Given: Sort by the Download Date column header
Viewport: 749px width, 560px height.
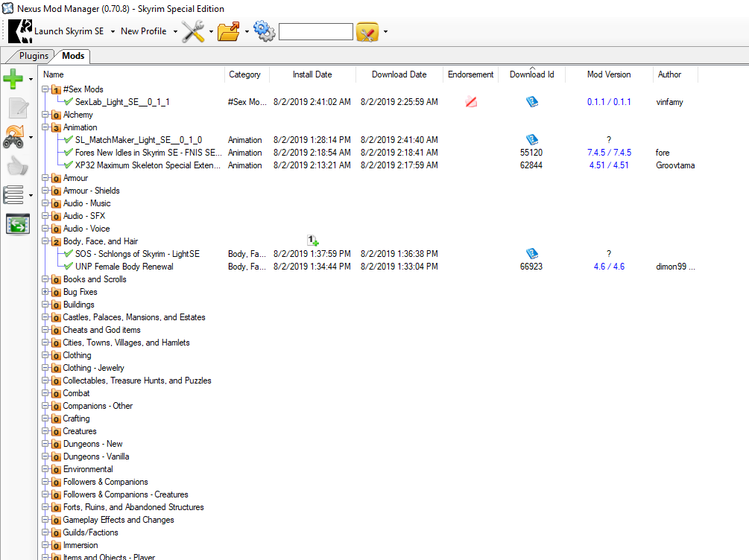Looking at the screenshot, I should coord(399,74).
